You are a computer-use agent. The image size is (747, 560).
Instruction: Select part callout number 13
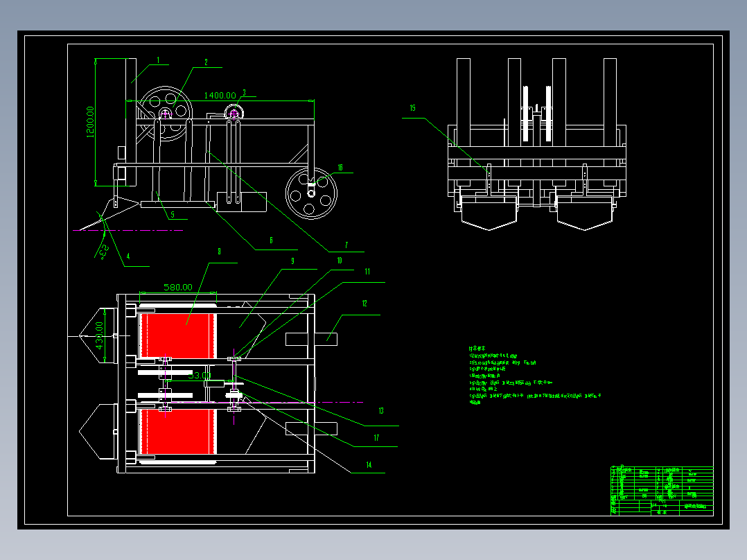[381, 410]
